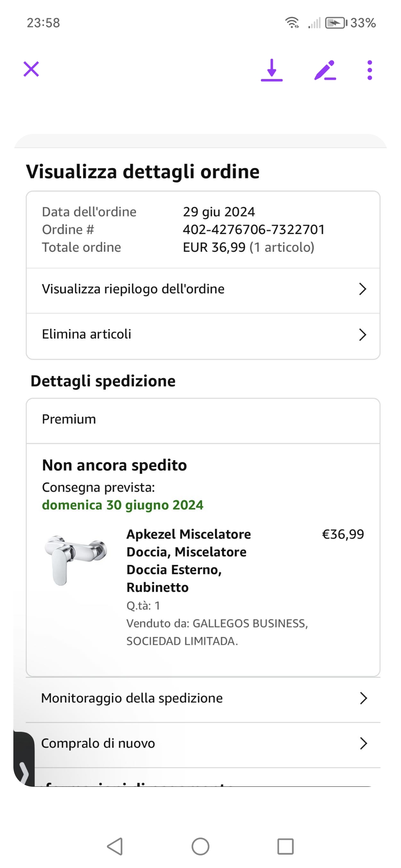
Task: Tap the Android back navigation button
Action: 115,846
